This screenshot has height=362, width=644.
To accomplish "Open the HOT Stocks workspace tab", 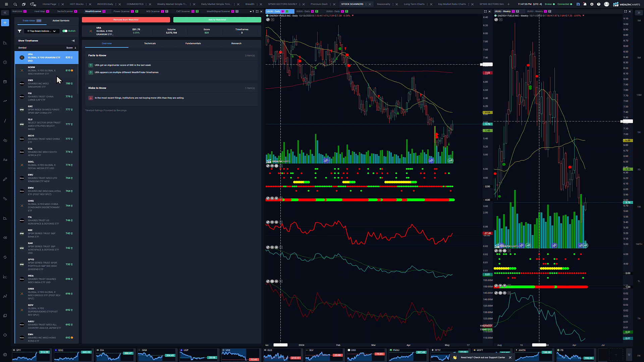I will 76,4.
